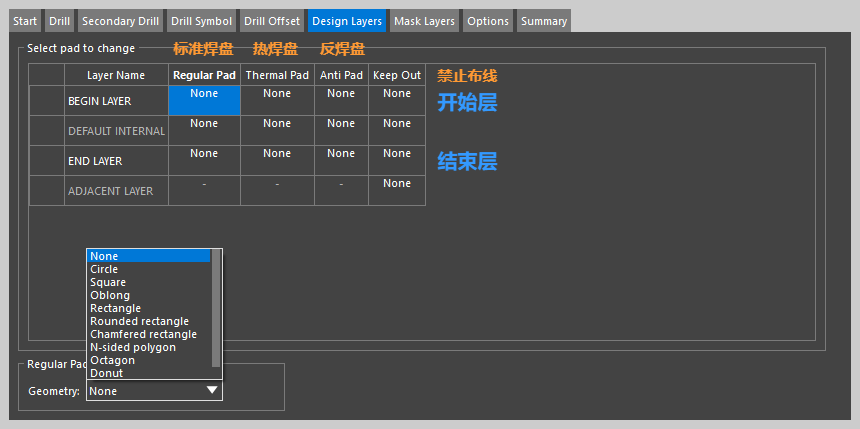Viewport: 860px width, 429px height.
Task: Pick Rounded rectangle from the list
Action: (139, 321)
